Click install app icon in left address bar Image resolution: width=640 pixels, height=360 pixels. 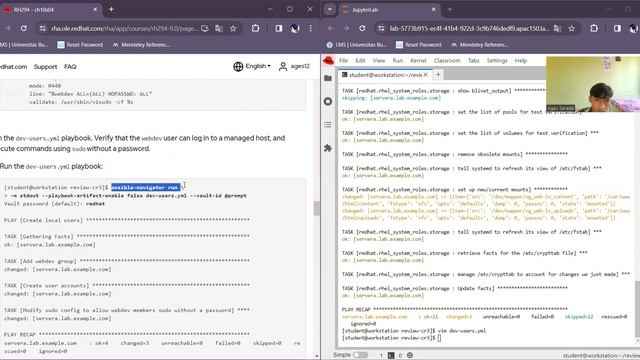(x=205, y=28)
